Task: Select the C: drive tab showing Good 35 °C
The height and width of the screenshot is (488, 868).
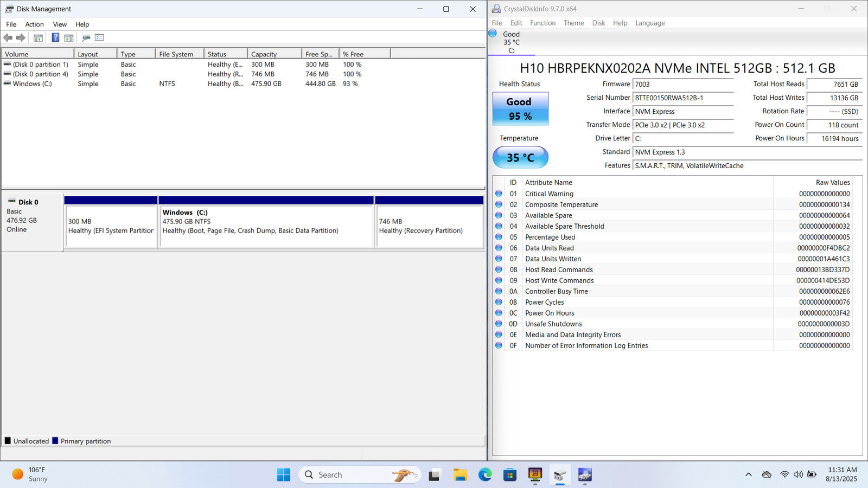Action: click(510, 42)
